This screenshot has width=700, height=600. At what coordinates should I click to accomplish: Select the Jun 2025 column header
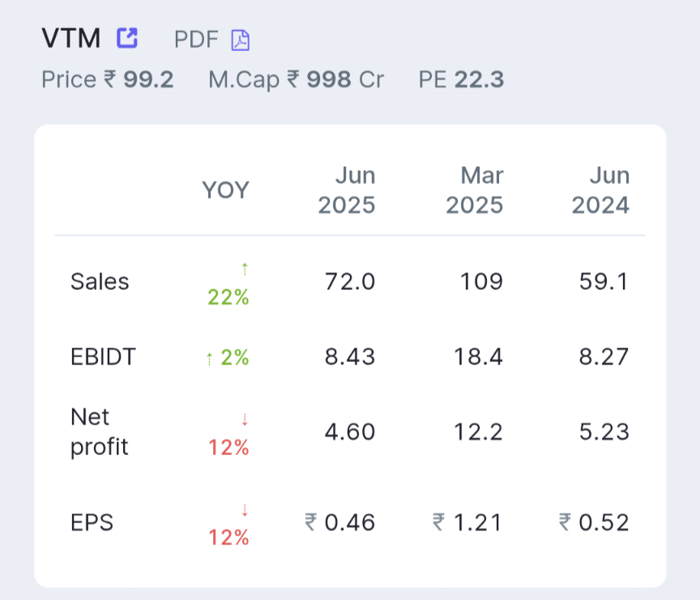coord(347,190)
